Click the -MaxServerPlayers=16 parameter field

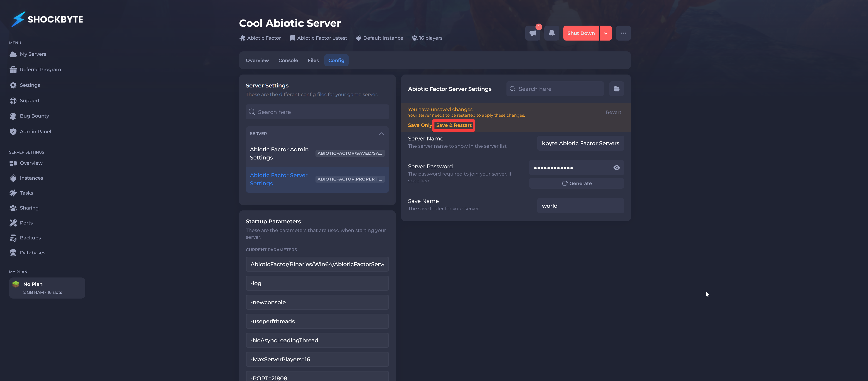tap(317, 359)
